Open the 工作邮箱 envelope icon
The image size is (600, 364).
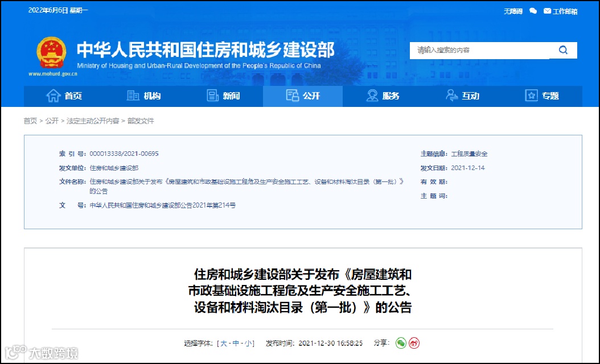coord(547,11)
